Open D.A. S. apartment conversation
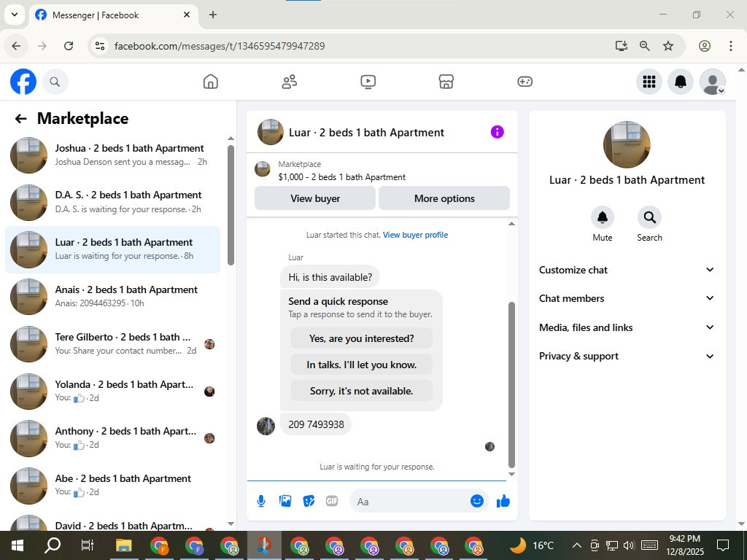This screenshot has width=747, height=560. point(112,203)
